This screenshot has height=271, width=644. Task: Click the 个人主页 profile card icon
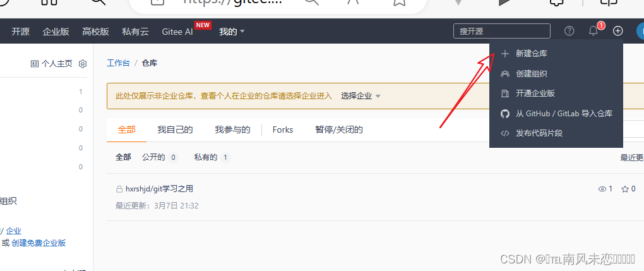click(35, 64)
